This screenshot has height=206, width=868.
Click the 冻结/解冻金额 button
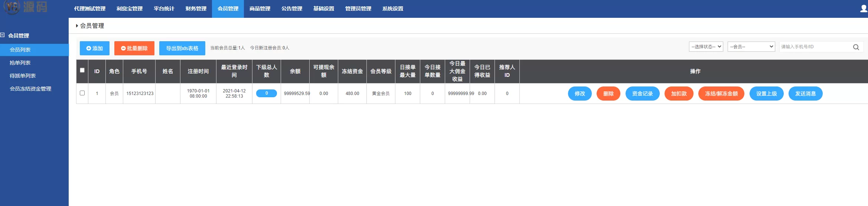click(x=721, y=94)
